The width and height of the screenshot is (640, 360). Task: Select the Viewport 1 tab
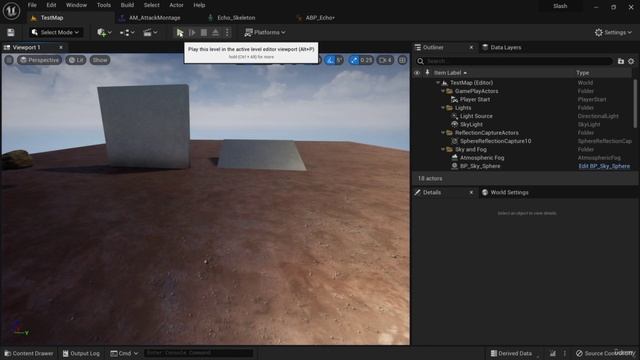(x=26, y=48)
